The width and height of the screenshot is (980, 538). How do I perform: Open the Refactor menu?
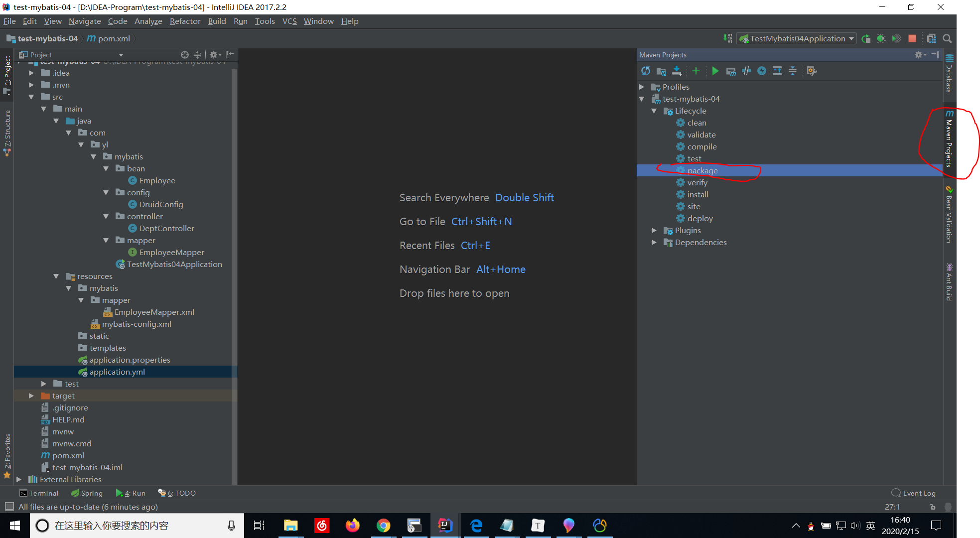point(185,21)
